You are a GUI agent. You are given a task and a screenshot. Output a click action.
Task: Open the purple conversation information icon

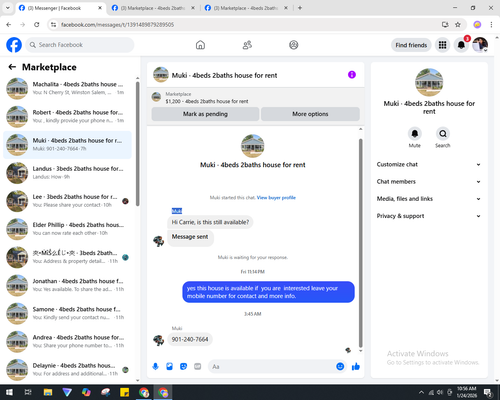coord(352,75)
